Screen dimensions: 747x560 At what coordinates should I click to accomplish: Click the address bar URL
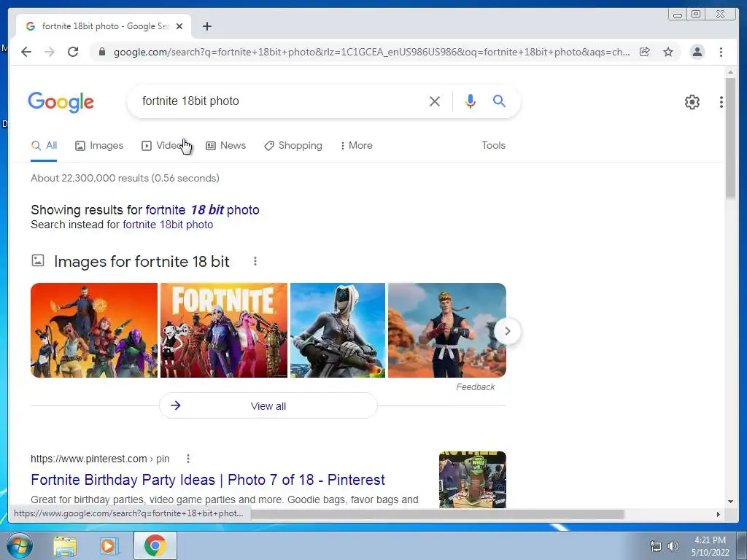tap(371, 52)
